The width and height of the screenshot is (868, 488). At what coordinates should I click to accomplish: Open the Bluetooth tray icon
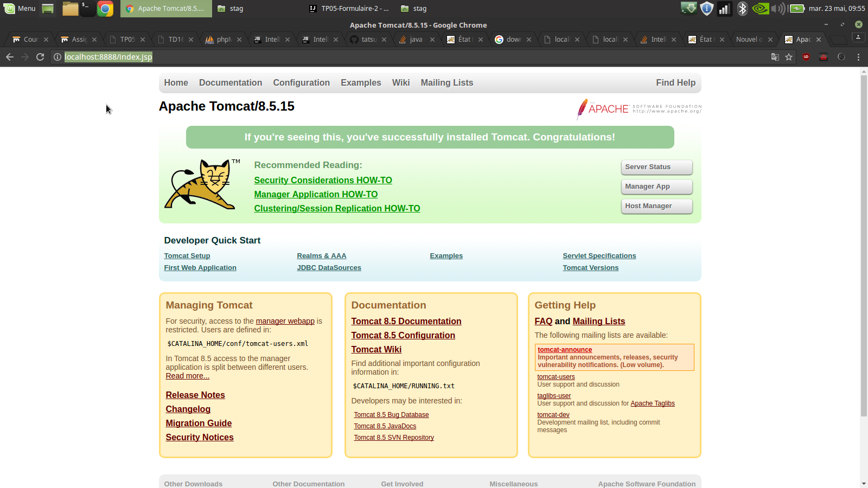[x=742, y=9]
